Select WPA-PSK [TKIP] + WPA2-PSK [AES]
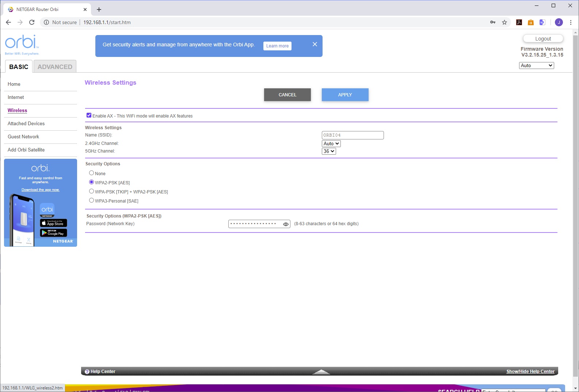 pos(92,191)
